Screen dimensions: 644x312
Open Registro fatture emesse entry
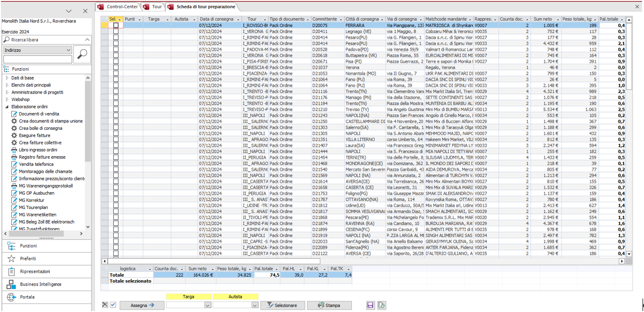coord(42,157)
